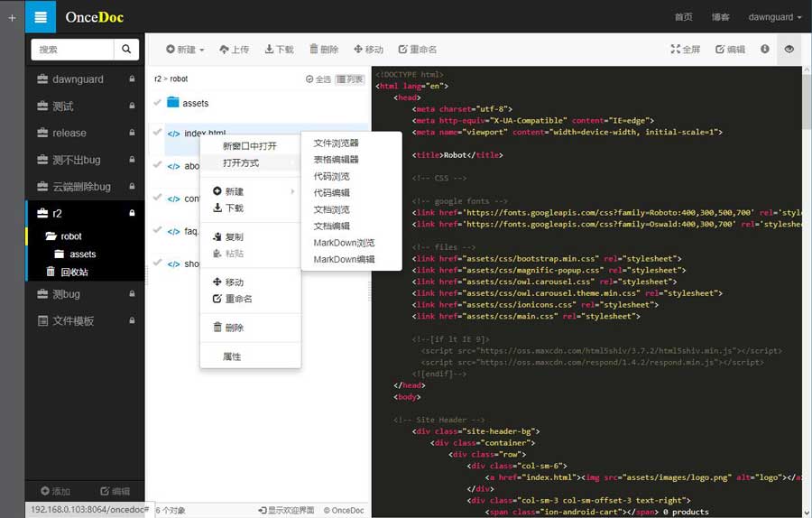Expand 打开方式 submenu entry
Image resolution: width=812 pixels, height=518 pixels.
250,162
